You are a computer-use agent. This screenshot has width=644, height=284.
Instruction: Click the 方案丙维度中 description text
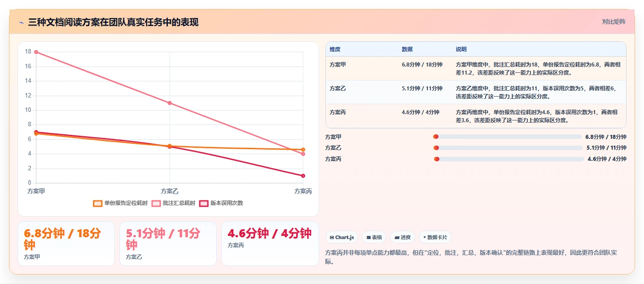[x=537, y=116]
